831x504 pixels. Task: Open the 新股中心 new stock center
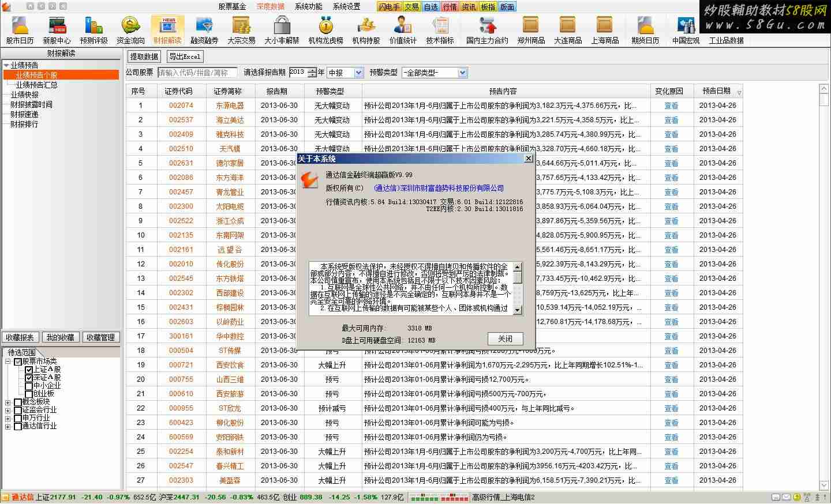[x=57, y=30]
